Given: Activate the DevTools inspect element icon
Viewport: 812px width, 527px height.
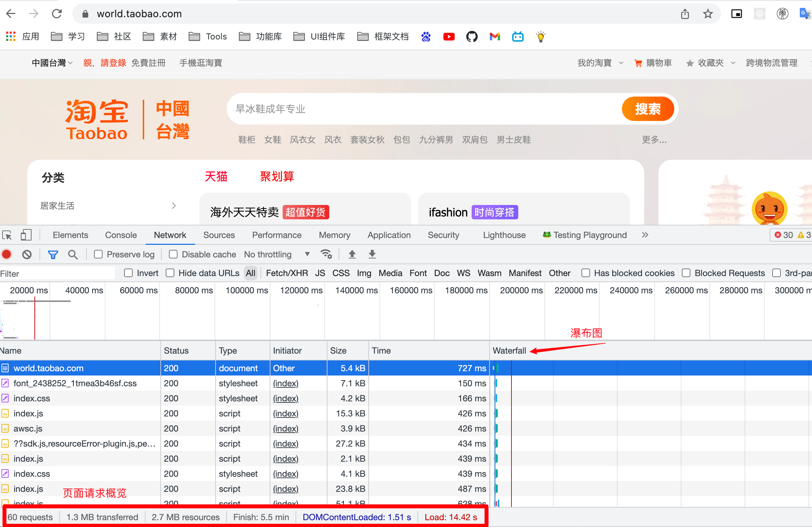Looking at the screenshot, I should click(x=7, y=235).
